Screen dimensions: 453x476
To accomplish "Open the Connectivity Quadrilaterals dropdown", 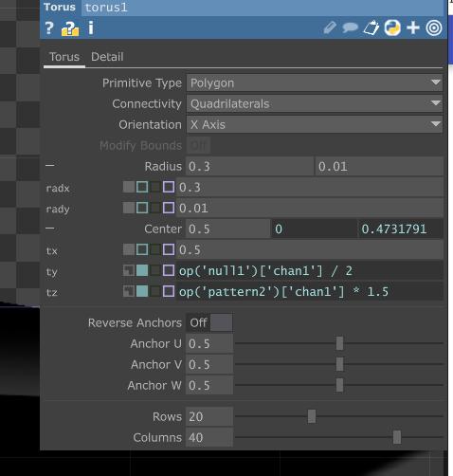I will [x=315, y=104].
